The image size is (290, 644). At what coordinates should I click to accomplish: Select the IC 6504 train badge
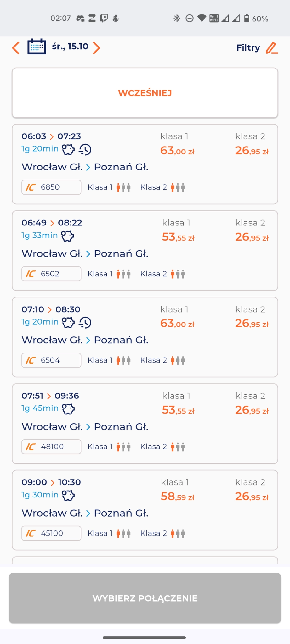coord(51,360)
